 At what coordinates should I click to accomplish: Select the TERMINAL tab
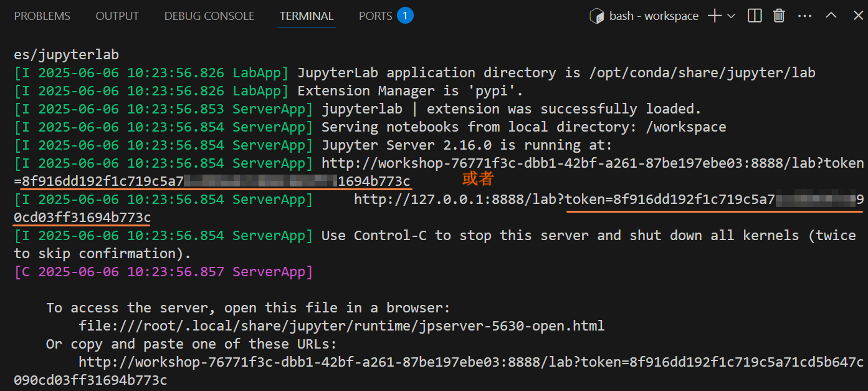(x=307, y=16)
